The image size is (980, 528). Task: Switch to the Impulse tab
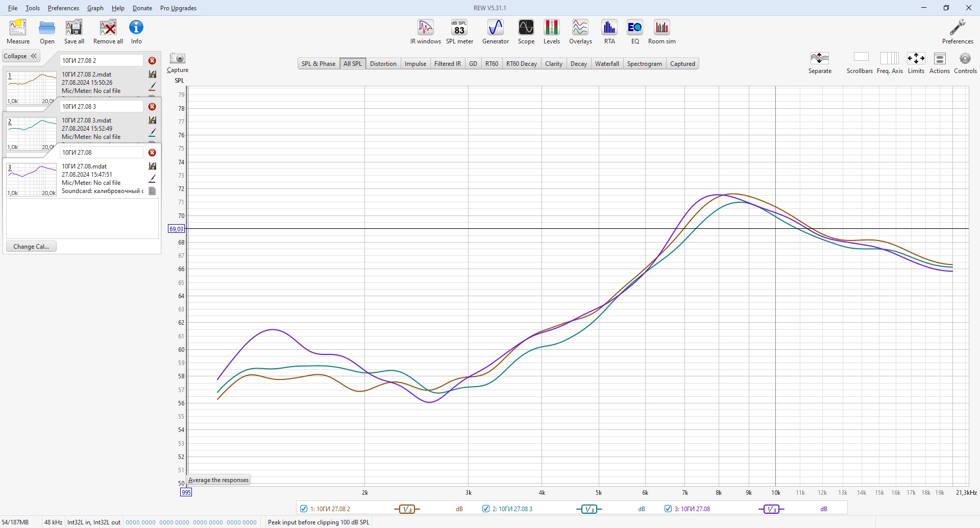[415, 64]
